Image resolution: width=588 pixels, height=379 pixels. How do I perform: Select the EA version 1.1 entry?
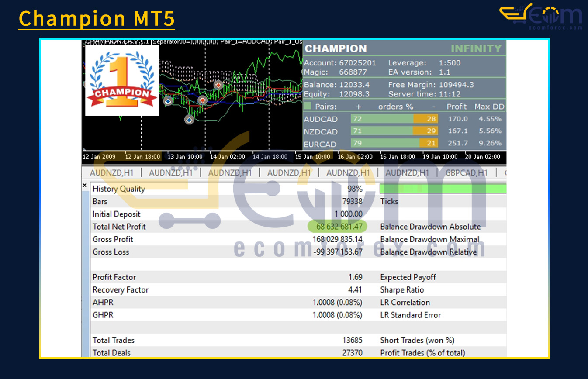pos(419,72)
